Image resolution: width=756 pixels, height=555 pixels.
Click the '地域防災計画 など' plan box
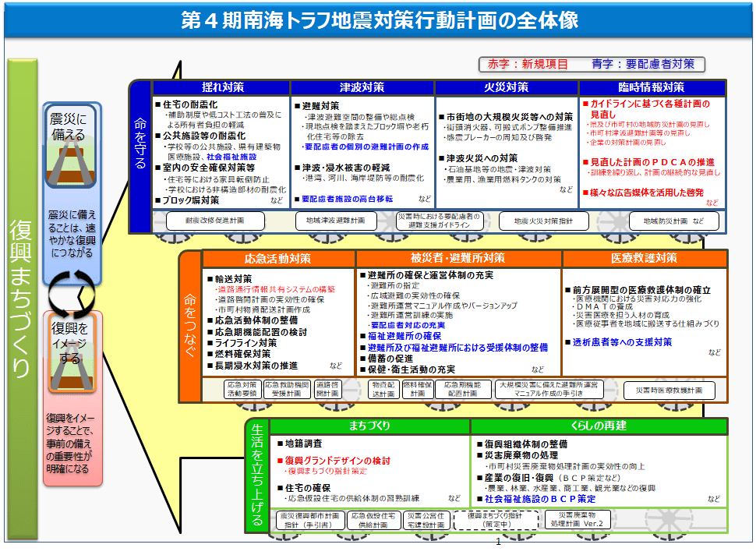(673, 221)
